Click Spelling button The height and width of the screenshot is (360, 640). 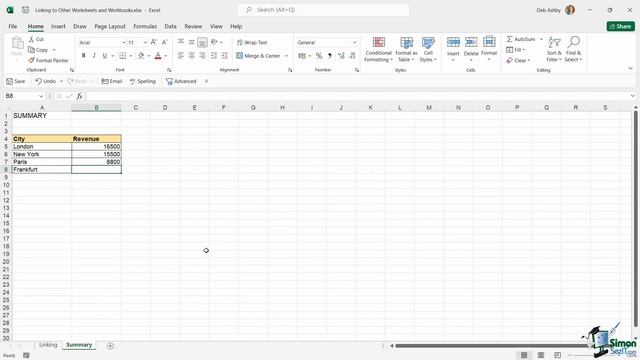click(143, 81)
